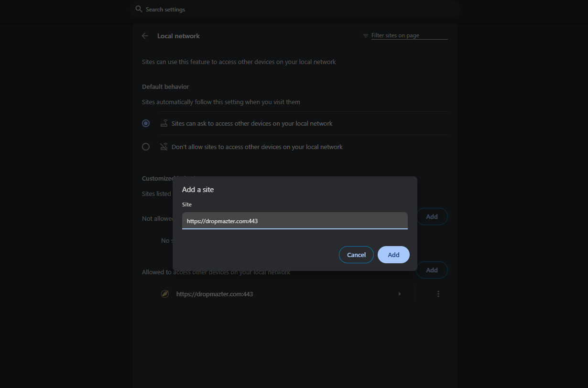Click the filter icon beside Filter sites
The height and width of the screenshot is (388, 588).
[366, 36]
